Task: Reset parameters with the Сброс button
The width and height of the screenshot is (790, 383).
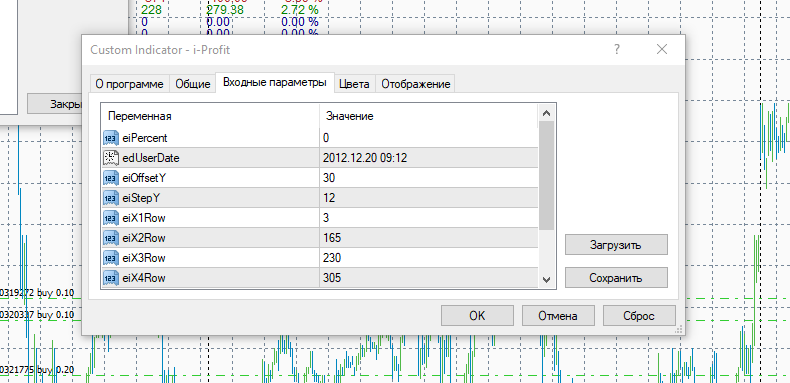Action: click(x=639, y=316)
